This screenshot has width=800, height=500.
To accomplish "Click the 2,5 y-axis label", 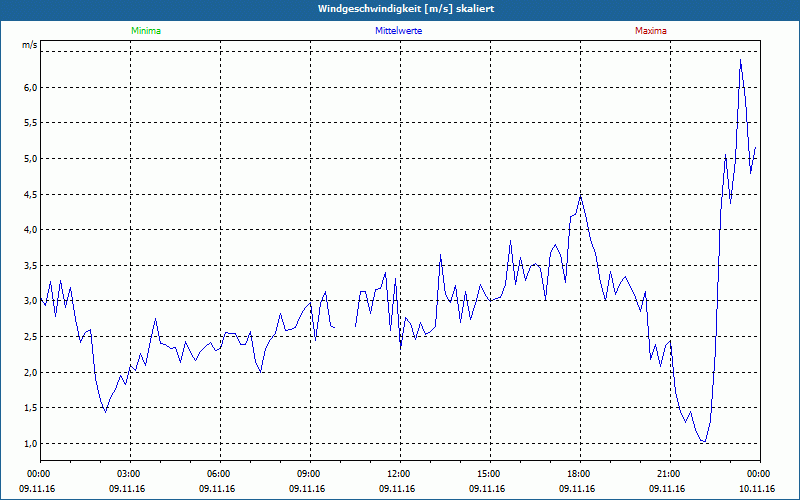I will (31, 336).
